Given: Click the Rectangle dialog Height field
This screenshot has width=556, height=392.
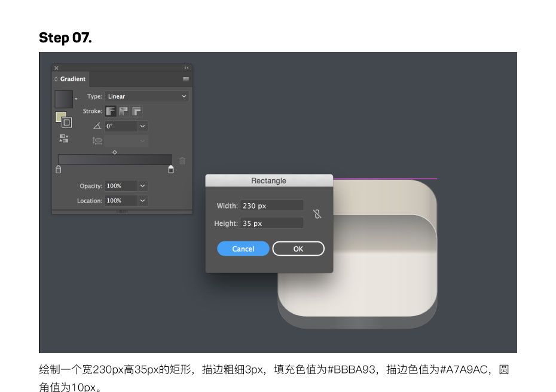Looking at the screenshot, I should (271, 223).
